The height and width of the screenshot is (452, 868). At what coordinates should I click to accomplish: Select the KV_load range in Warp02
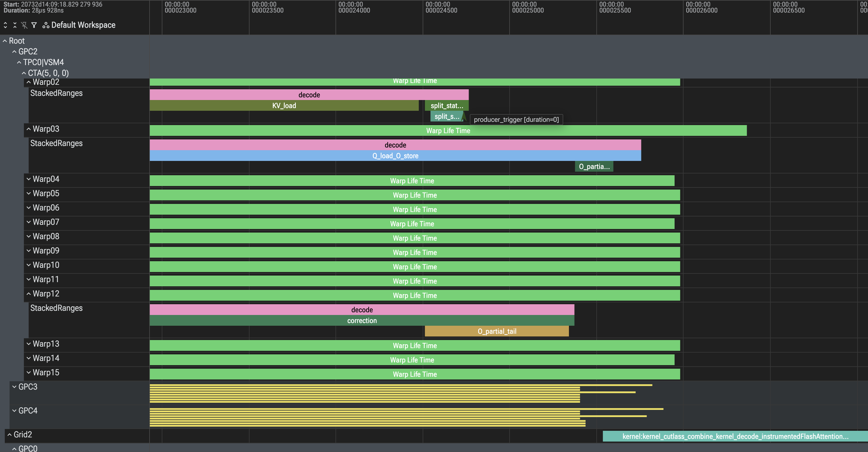pos(284,105)
